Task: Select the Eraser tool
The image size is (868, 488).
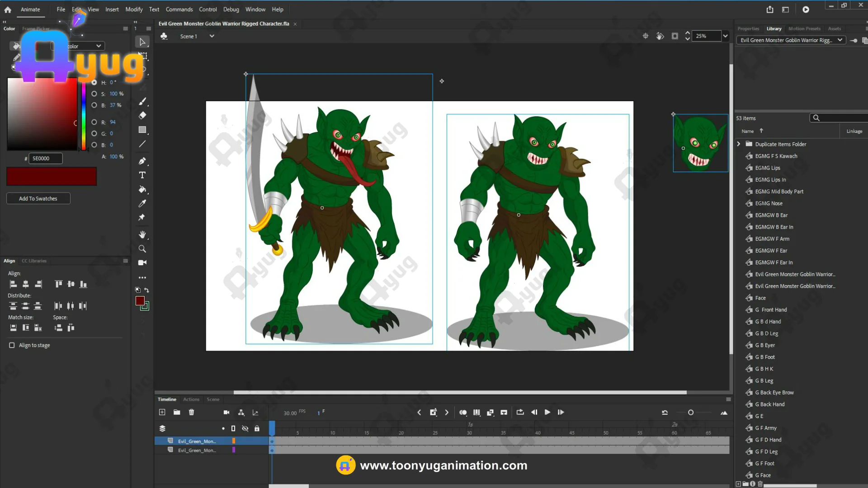Action: click(x=142, y=116)
